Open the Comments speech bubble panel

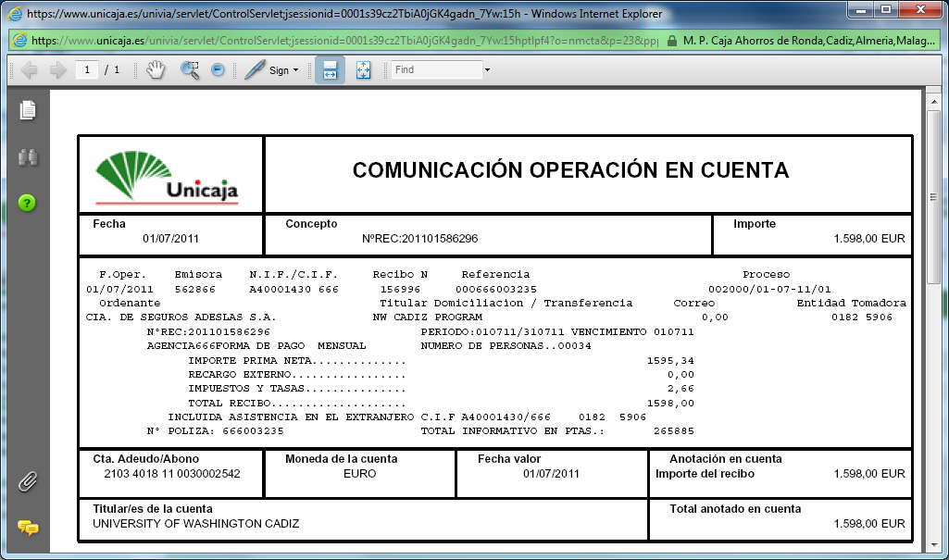coord(28,528)
